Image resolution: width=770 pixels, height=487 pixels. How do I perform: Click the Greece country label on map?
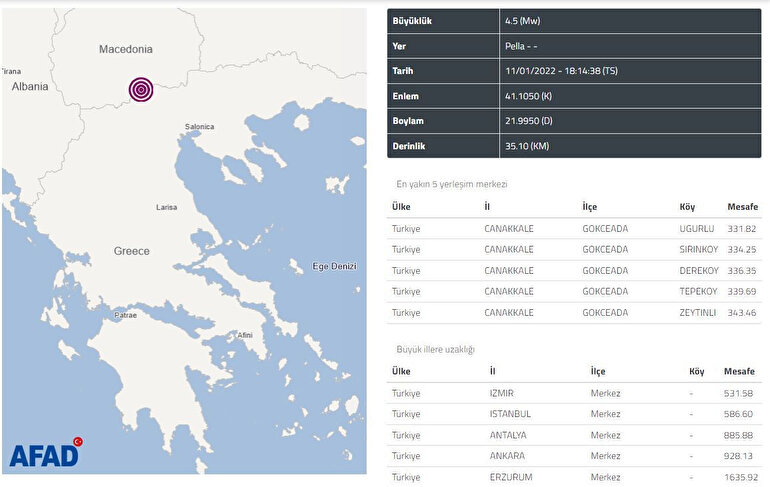[x=131, y=251]
